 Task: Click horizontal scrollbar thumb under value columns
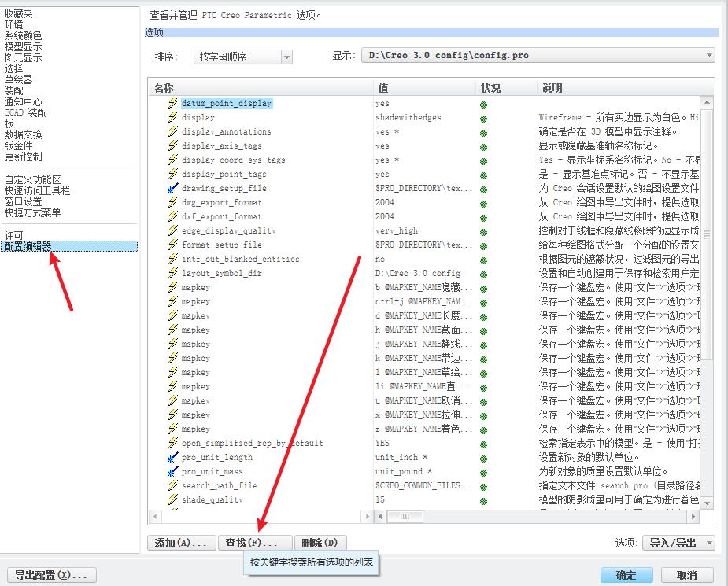tap(405, 517)
